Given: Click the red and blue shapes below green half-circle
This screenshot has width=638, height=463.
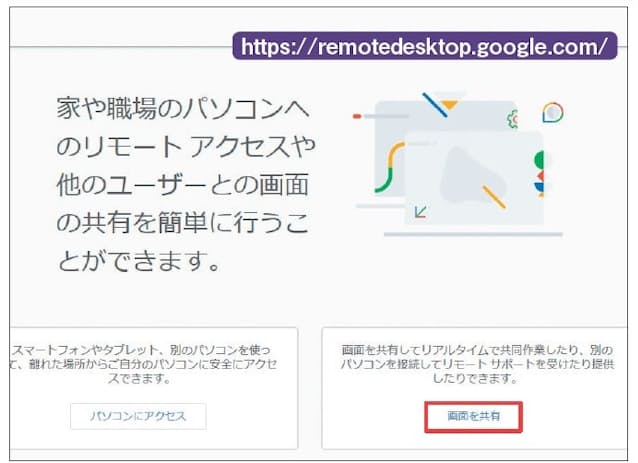Looking at the screenshot, I should pos(540,182).
